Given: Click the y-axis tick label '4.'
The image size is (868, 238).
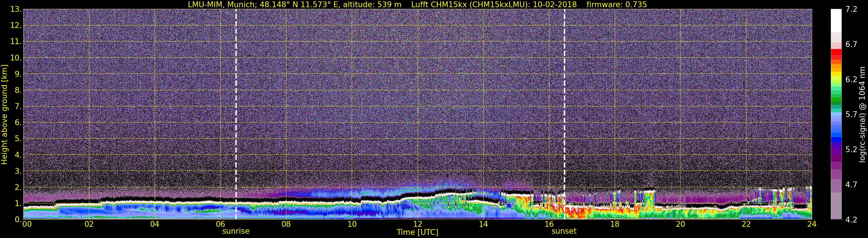Looking at the screenshot, I should coord(18,155).
